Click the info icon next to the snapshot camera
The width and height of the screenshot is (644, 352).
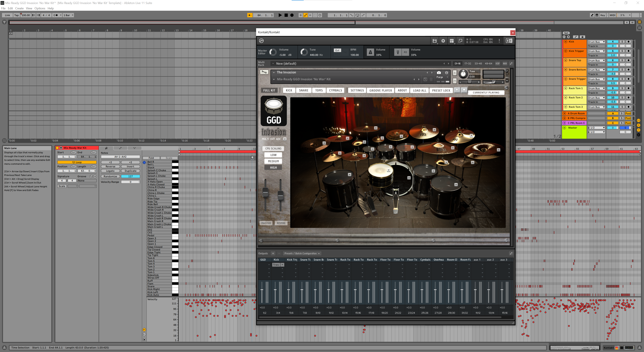point(446,73)
